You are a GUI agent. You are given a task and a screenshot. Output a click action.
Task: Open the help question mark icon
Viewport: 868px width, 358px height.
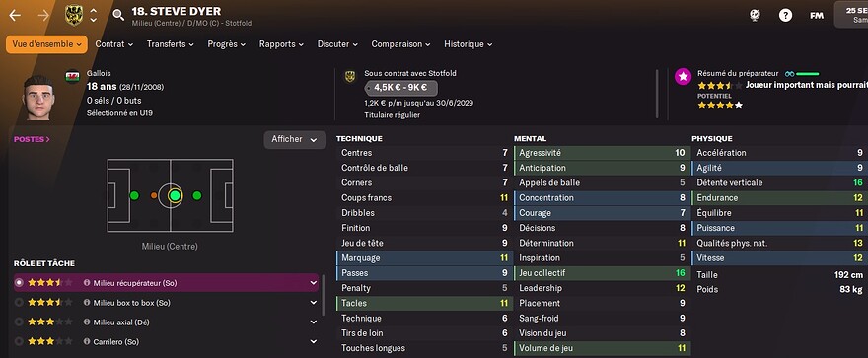tap(785, 16)
